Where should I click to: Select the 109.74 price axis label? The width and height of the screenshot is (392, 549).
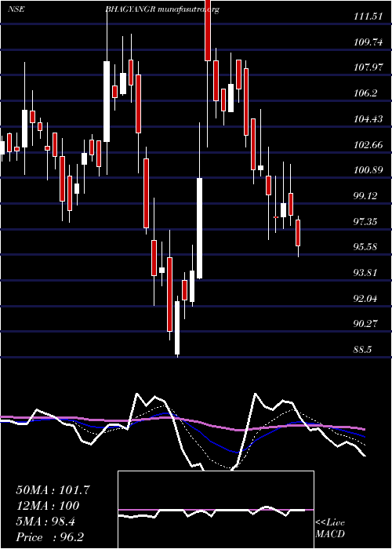pyautogui.click(x=368, y=42)
